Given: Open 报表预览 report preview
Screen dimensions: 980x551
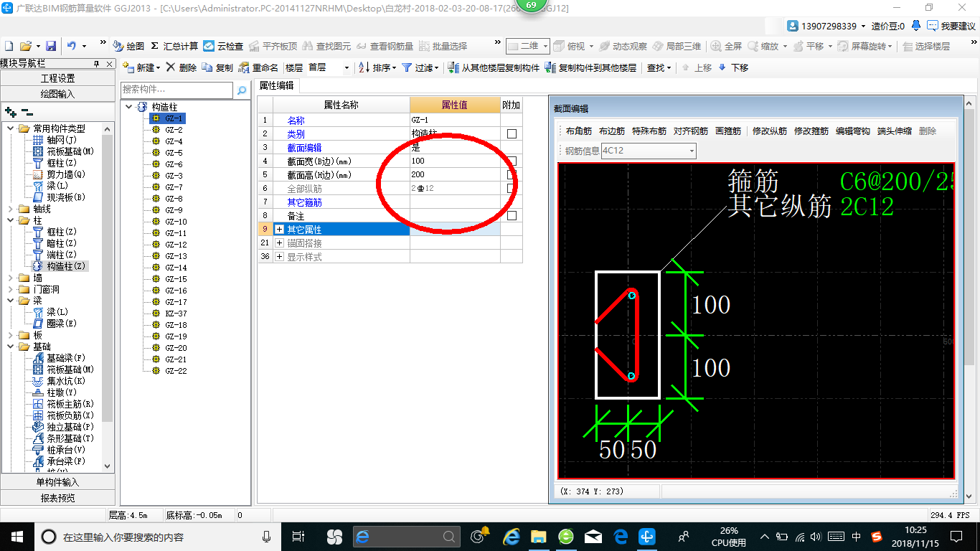Looking at the screenshot, I should (x=57, y=498).
